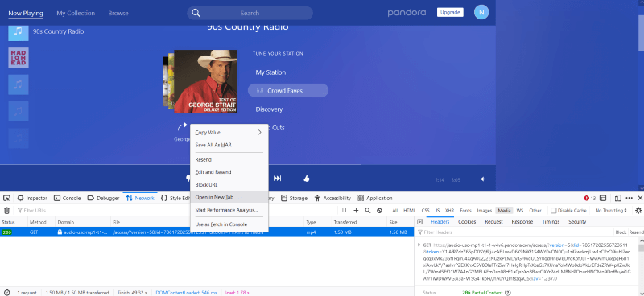644x296 pixels.
Task: Select Crowd Faves station mode
Action: click(288, 90)
